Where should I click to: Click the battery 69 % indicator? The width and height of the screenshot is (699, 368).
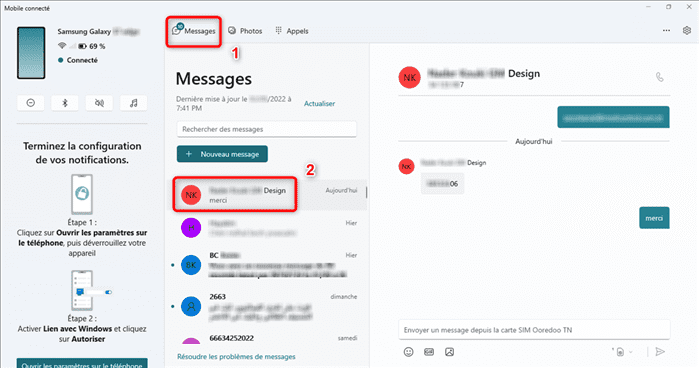pyautogui.click(x=92, y=46)
